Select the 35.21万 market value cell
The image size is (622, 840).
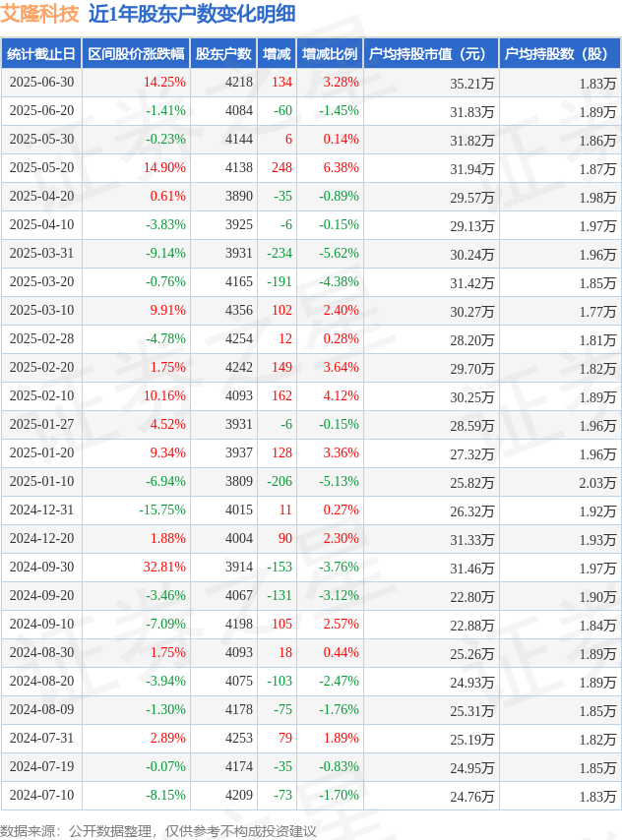tap(471, 84)
